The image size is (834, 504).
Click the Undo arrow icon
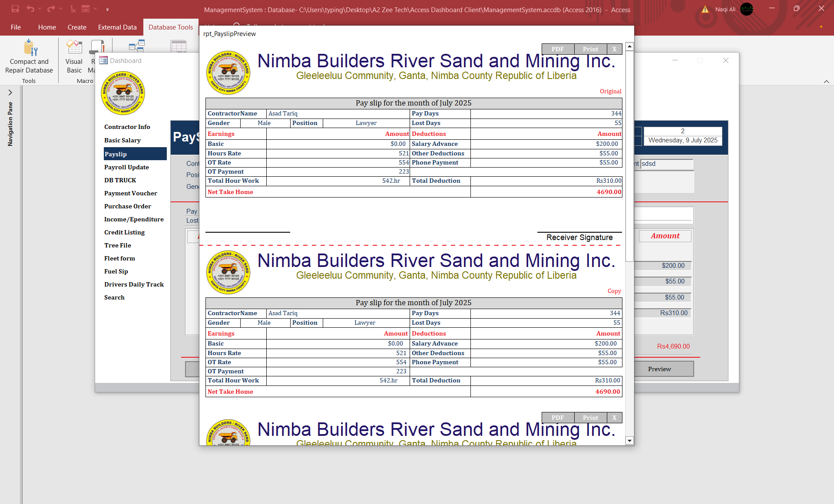tap(30, 9)
